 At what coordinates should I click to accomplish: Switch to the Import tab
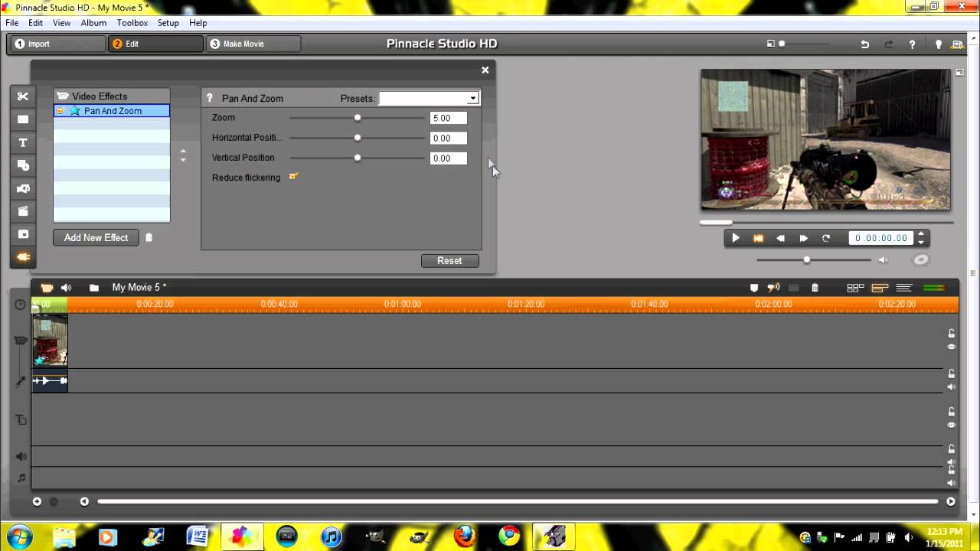point(57,44)
